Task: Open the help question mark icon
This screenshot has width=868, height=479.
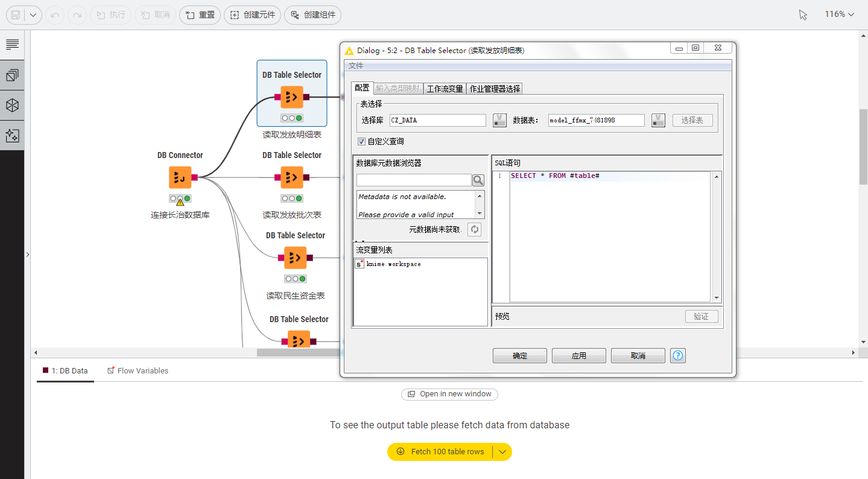Action: pyautogui.click(x=678, y=356)
